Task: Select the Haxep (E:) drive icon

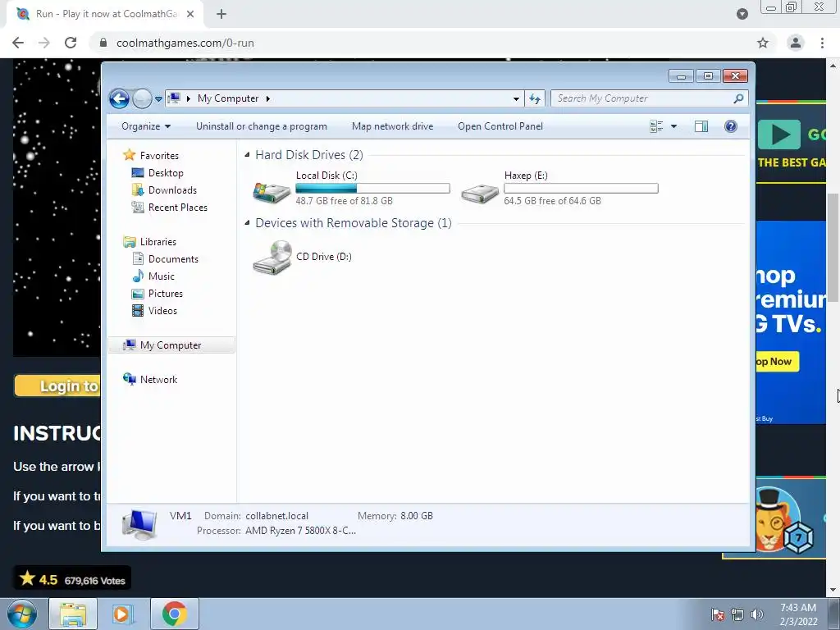Action: point(480,193)
